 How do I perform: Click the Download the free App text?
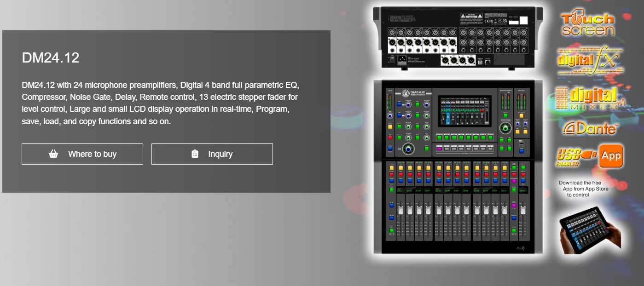pyautogui.click(x=583, y=189)
